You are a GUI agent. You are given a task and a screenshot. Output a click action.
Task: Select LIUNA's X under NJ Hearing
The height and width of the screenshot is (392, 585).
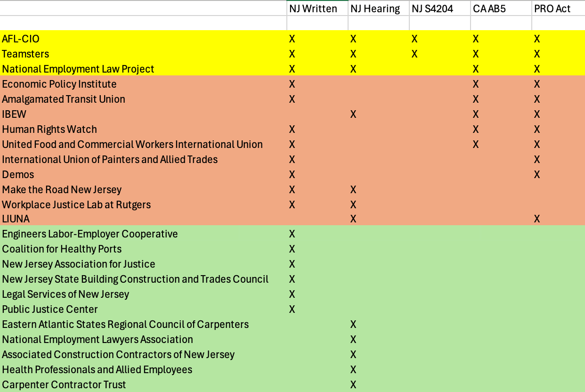[x=353, y=219]
